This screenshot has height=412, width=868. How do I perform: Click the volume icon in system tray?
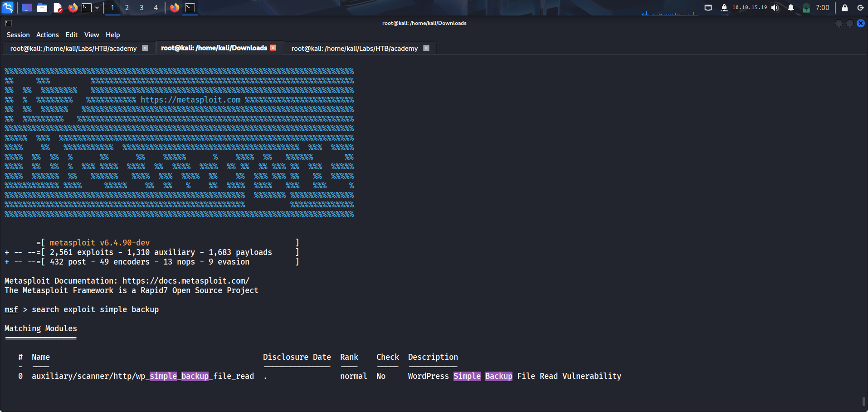point(775,8)
